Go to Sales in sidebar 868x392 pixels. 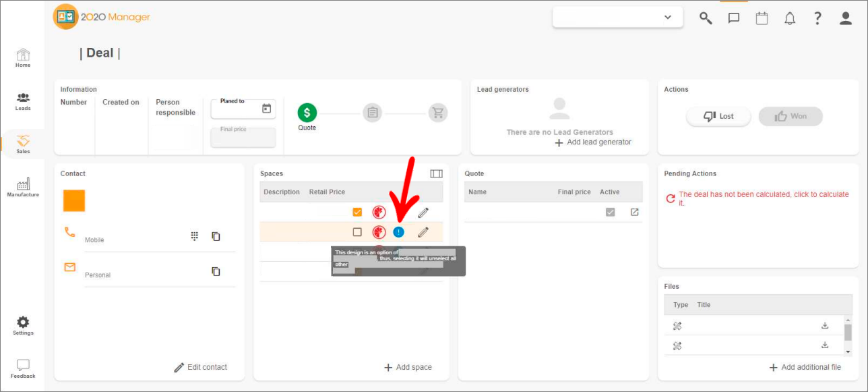(x=23, y=144)
